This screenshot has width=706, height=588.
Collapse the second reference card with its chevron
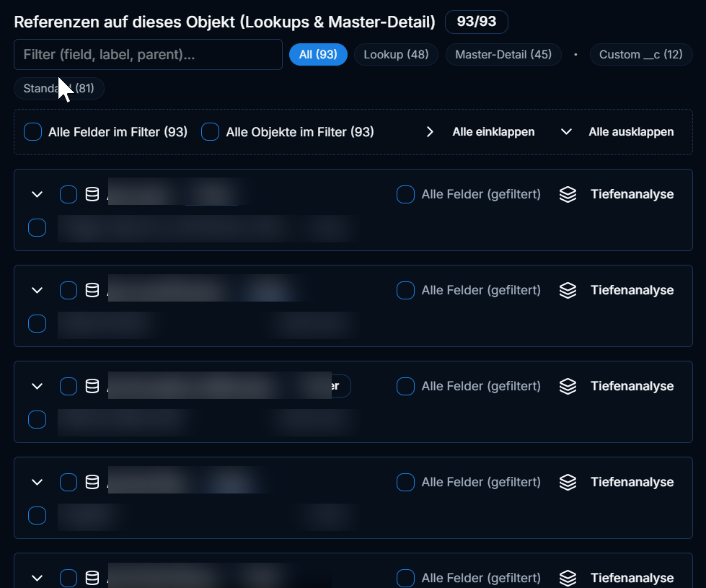point(37,291)
